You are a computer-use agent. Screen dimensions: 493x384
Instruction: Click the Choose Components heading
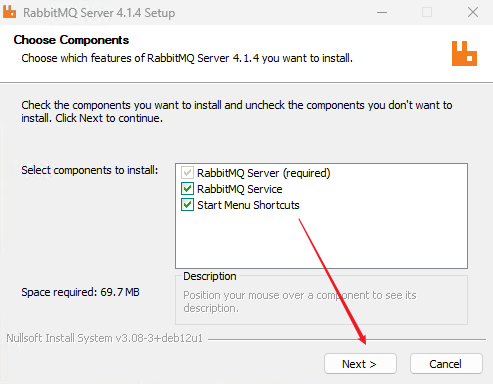pos(71,40)
